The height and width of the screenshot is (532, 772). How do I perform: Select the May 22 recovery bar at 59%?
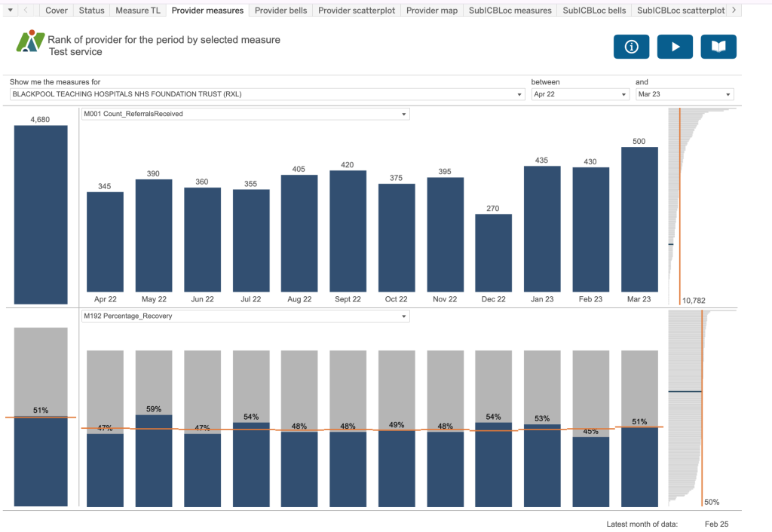tap(154, 460)
